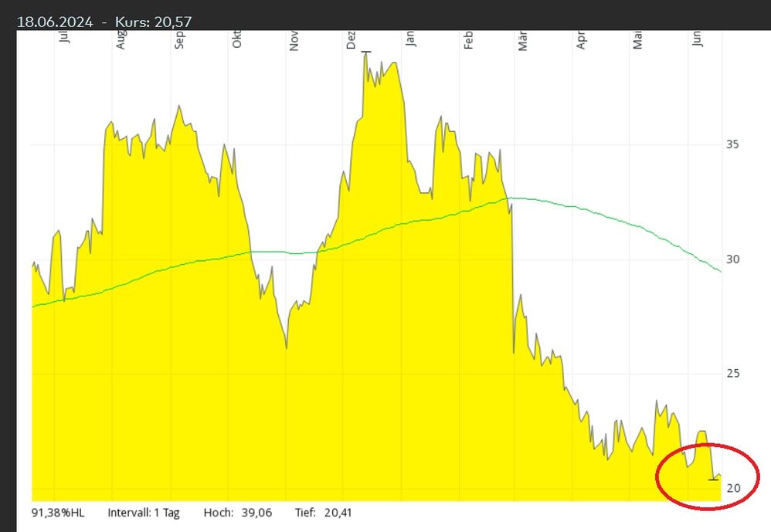This screenshot has width=771, height=532.
Task: Click the 'Intervall: 1 Tag' label
Action: tap(143, 513)
